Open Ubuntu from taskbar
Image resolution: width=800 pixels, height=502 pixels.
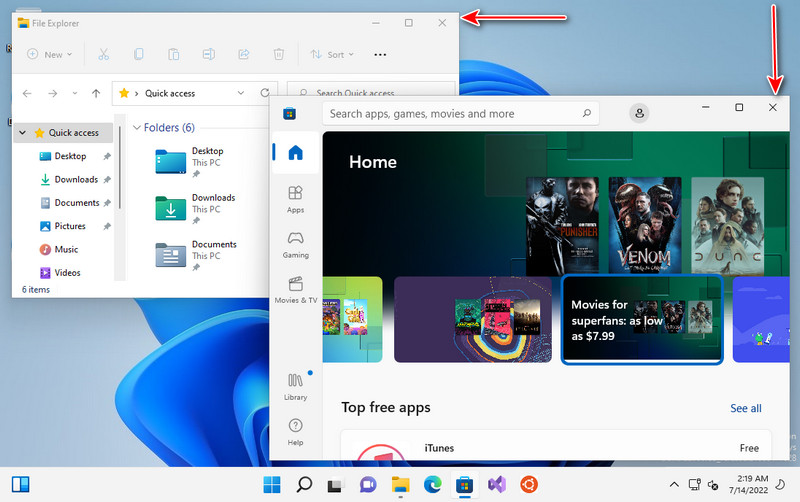pyautogui.click(x=529, y=484)
